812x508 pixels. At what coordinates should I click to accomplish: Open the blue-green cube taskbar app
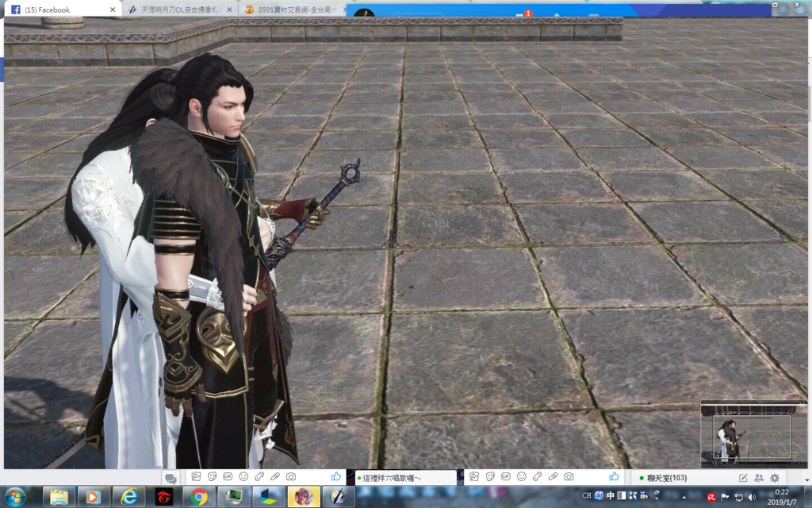[268, 497]
